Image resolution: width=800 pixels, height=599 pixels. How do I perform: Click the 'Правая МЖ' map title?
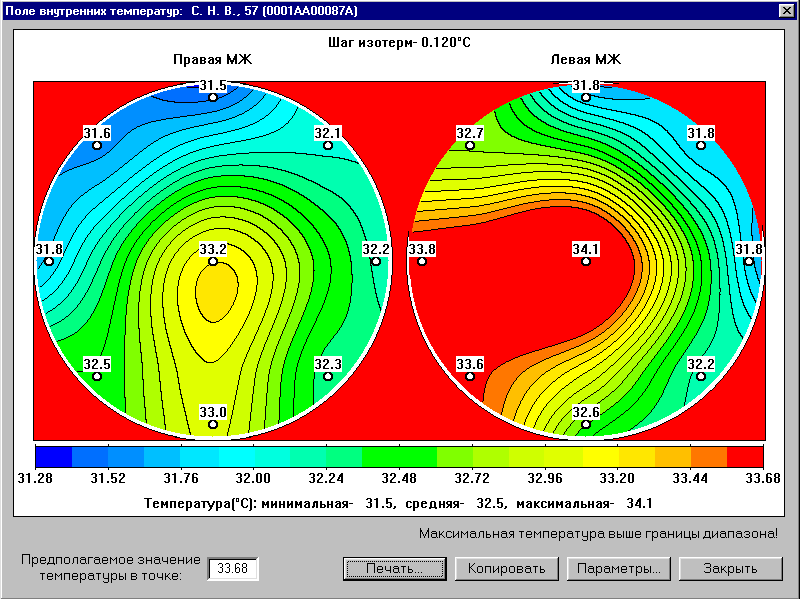pyautogui.click(x=213, y=59)
